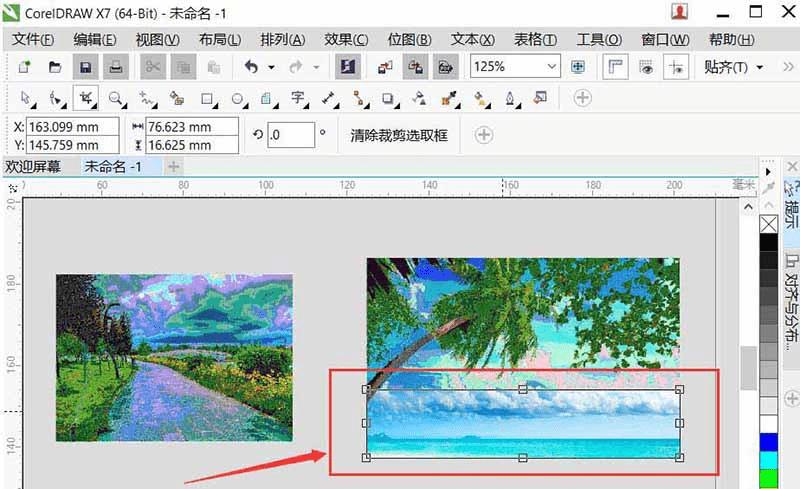Customize property bar with plus circle
Viewport: 800px width, 489px height.
484,135
